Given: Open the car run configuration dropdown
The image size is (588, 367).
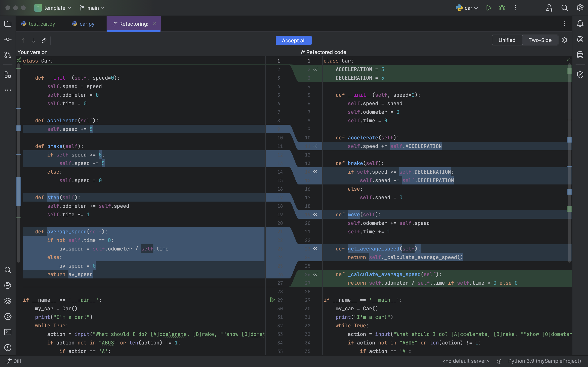Looking at the screenshot, I should click(467, 8).
